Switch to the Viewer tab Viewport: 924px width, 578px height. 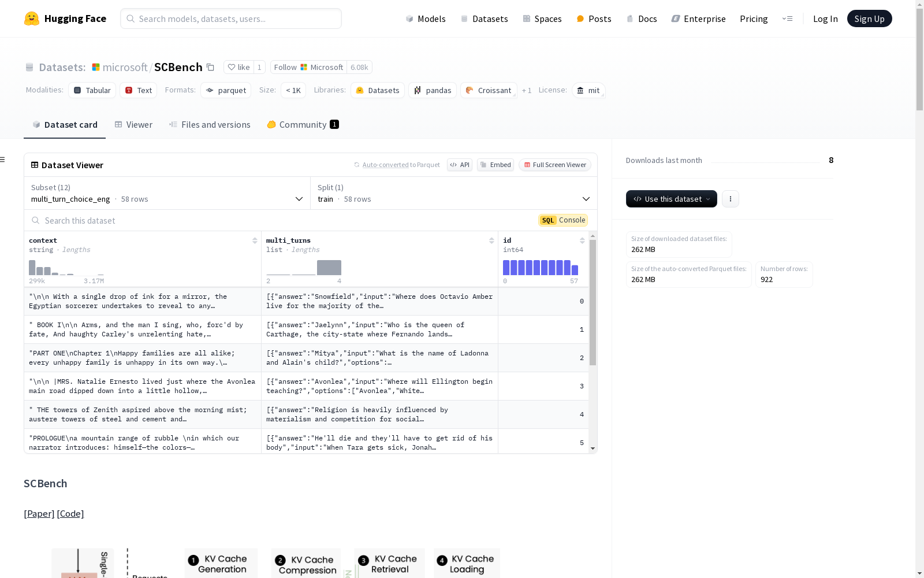(x=133, y=125)
